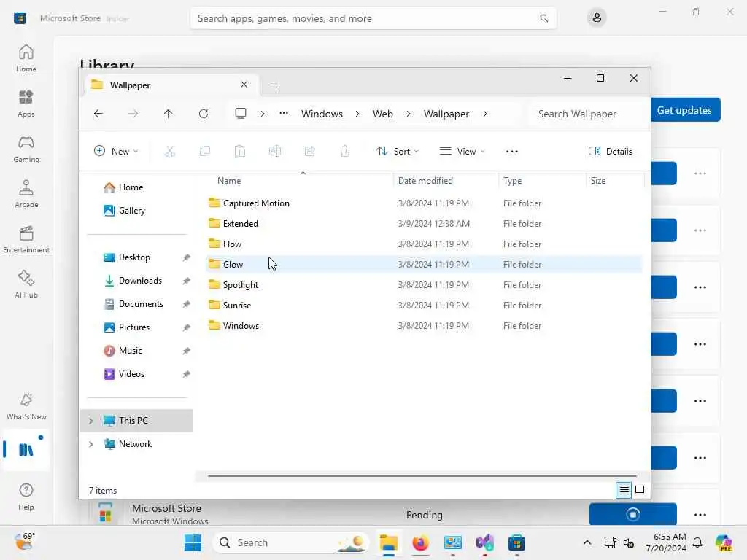The image size is (747, 560).
Task: Select the Extended folder
Action: tap(424, 224)
